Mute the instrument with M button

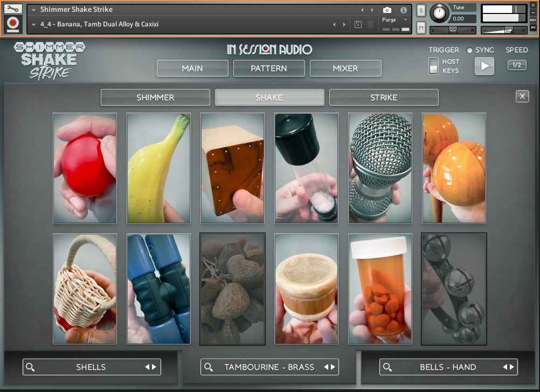click(421, 27)
